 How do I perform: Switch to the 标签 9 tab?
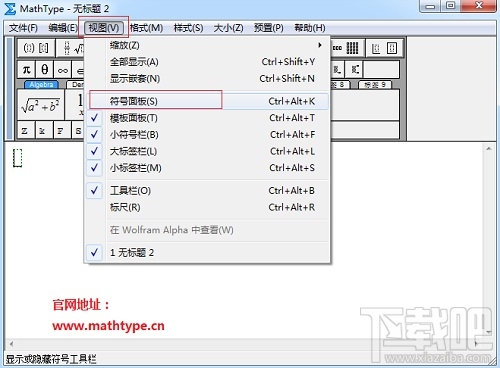tap(375, 85)
